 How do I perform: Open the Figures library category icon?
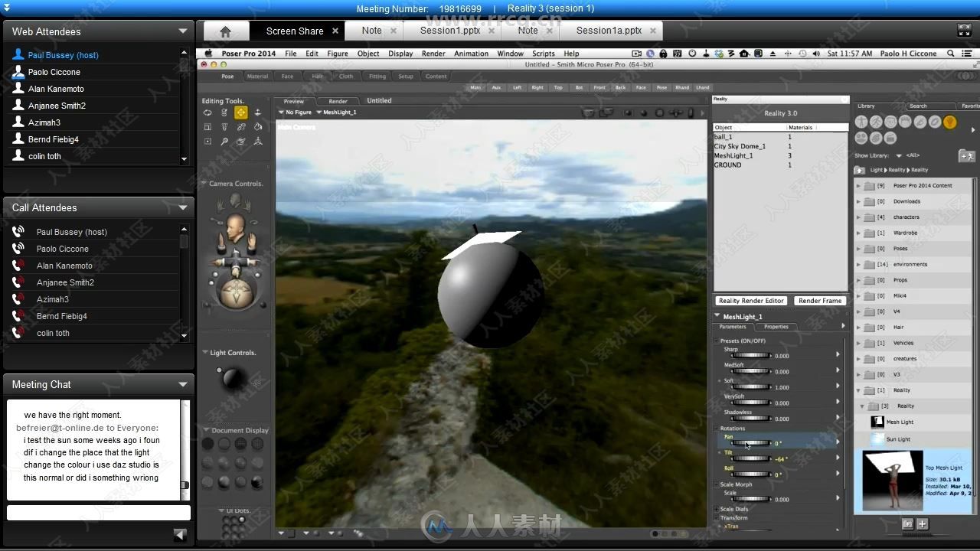point(861,122)
